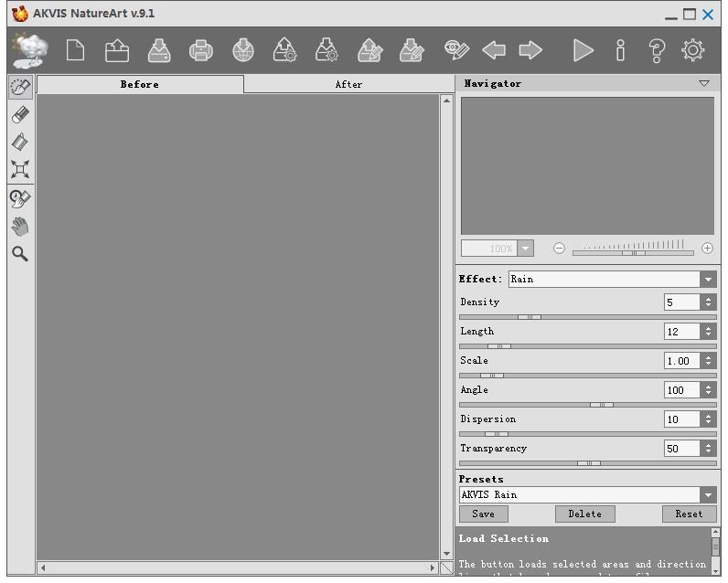Image resolution: width=728 pixels, height=583 pixels.
Task: Click image area vertical scrollbar down arrow
Action: tap(446, 554)
